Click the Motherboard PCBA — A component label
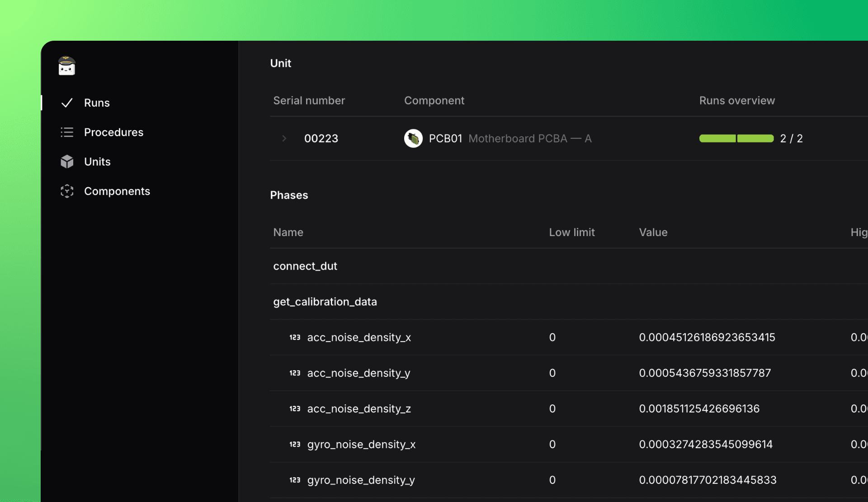This screenshot has height=502, width=868. tap(530, 138)
